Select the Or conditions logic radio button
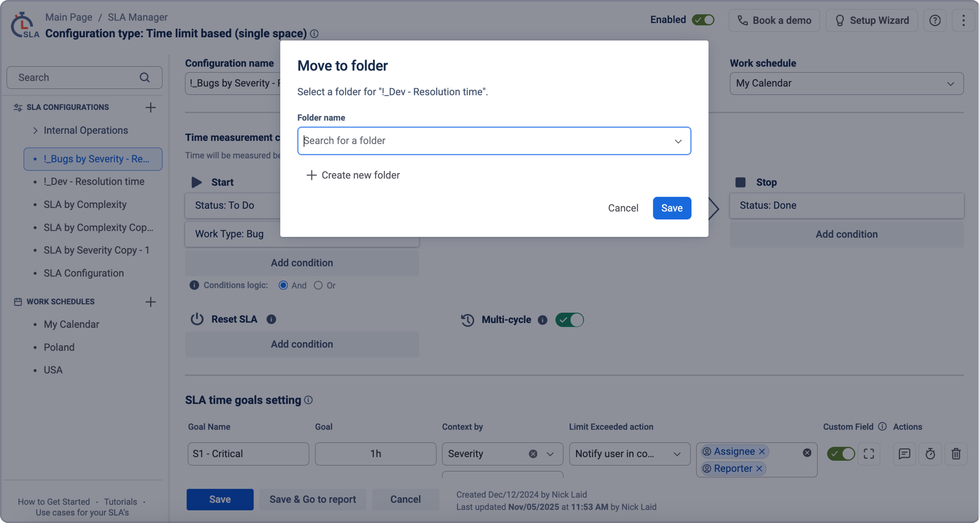The width and height of the screenshot is (980, 523). click(x=318, y=286)
